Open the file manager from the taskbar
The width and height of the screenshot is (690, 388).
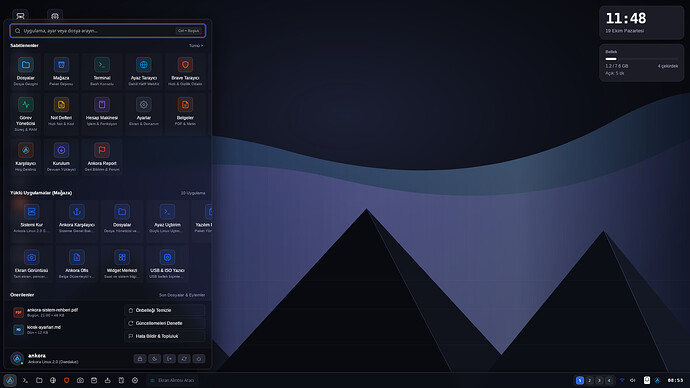pos(39,381)
